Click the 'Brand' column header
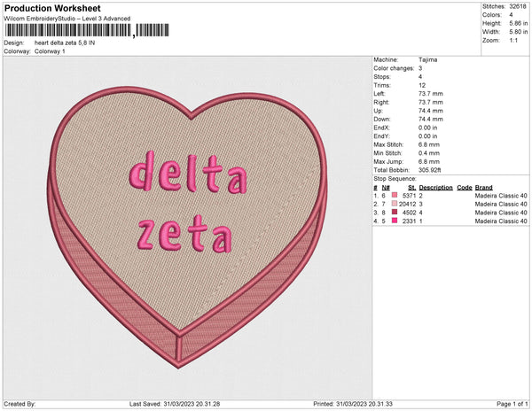The image size is (532, 411). 483,188
